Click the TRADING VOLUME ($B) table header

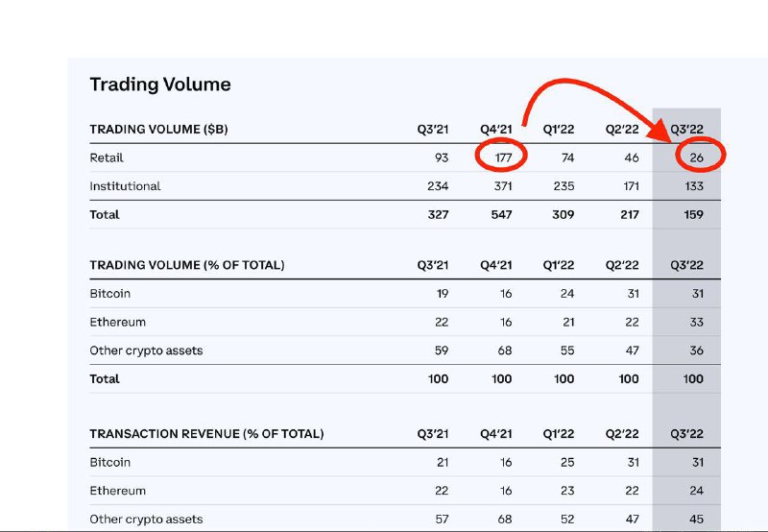click(158, 130)
